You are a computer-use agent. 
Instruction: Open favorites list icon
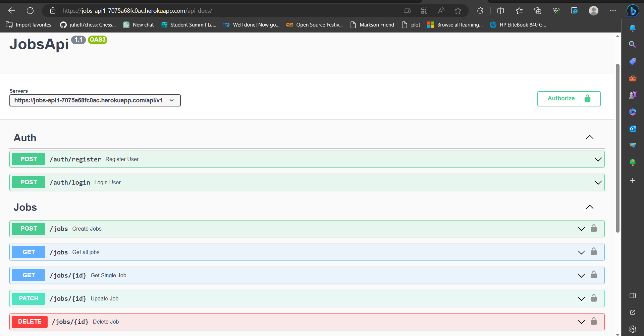pyautogui.click(x=519, y=11)
